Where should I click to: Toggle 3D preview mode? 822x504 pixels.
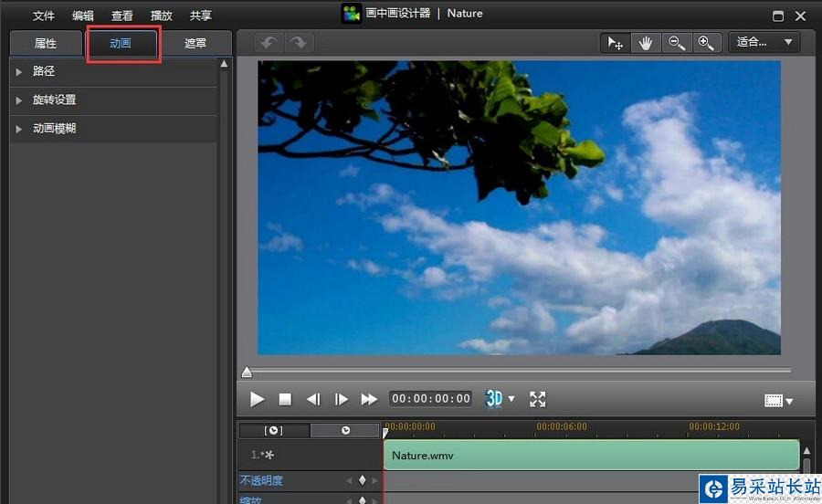tap(494, 399)
